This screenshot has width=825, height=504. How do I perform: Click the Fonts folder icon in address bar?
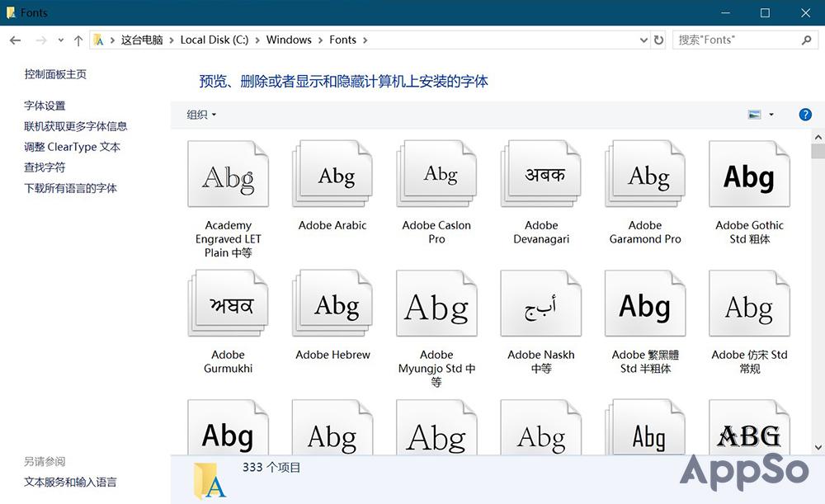[98, 40]
